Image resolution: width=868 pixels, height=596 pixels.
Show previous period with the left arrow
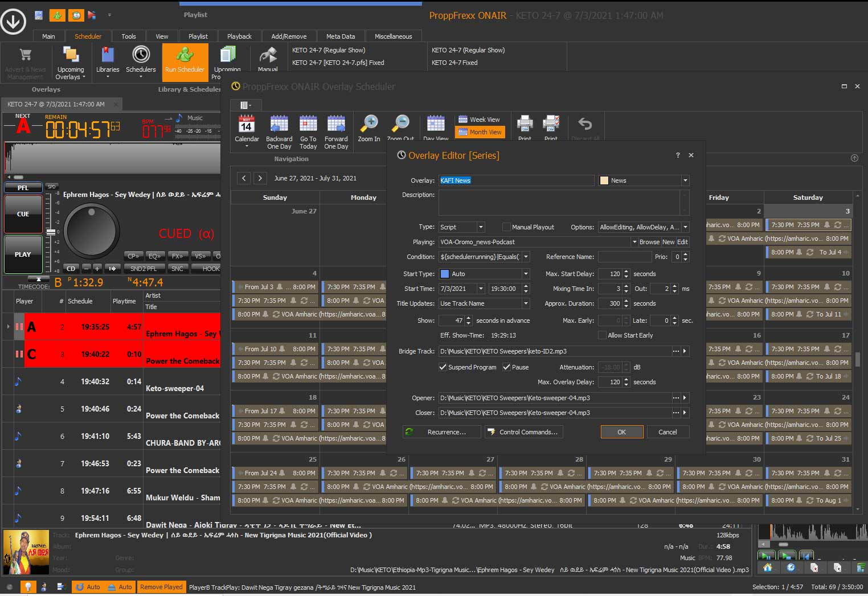click(244, 178)
